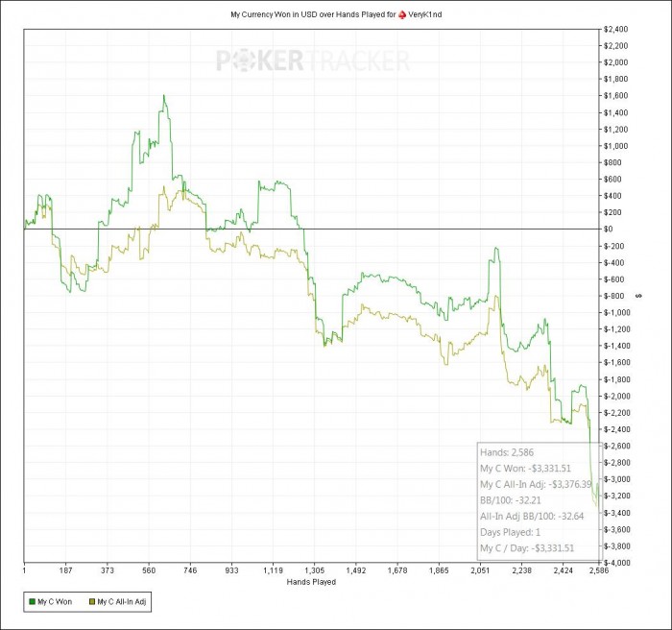Click y-axis label '$1,000'

(616, 146)
